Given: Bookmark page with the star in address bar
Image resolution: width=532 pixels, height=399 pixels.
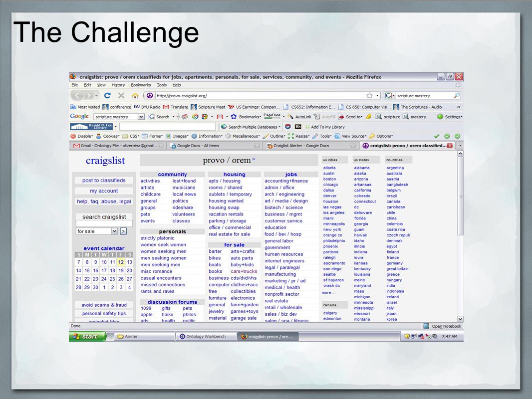Looking at the screenshot, I should (x=369, y=96).
